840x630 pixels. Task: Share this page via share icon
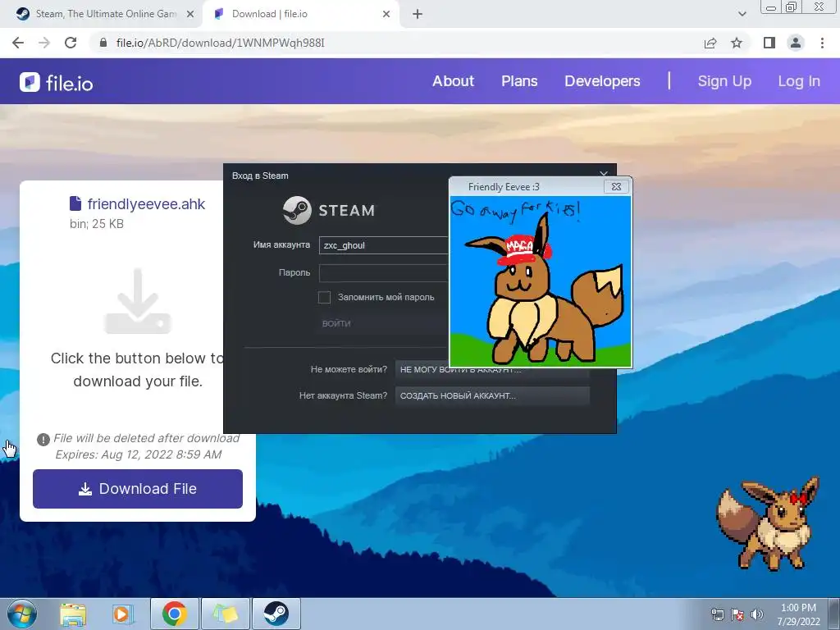710,43
